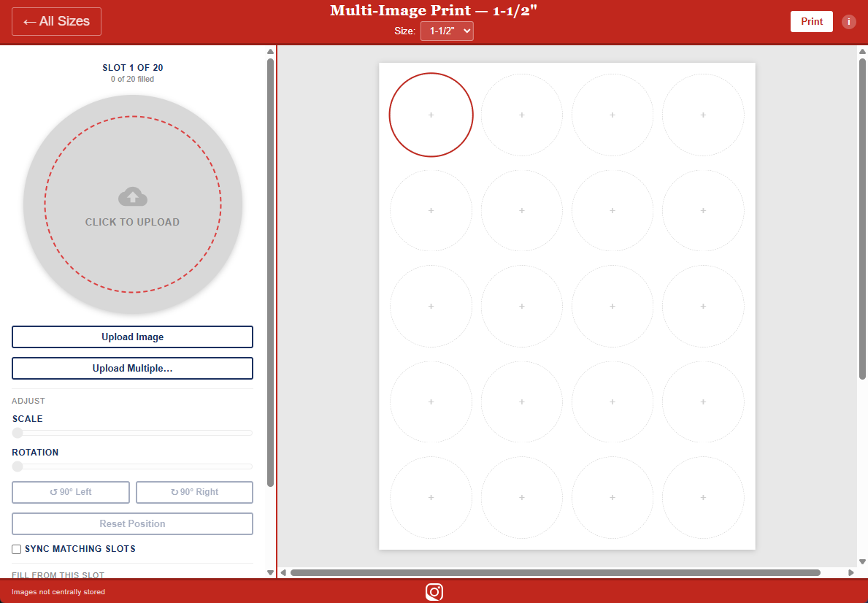Image resolution: width=868 pixels, height=603 pixels.
Task: Select the third slot in second row
Action: tap(612, 210)
